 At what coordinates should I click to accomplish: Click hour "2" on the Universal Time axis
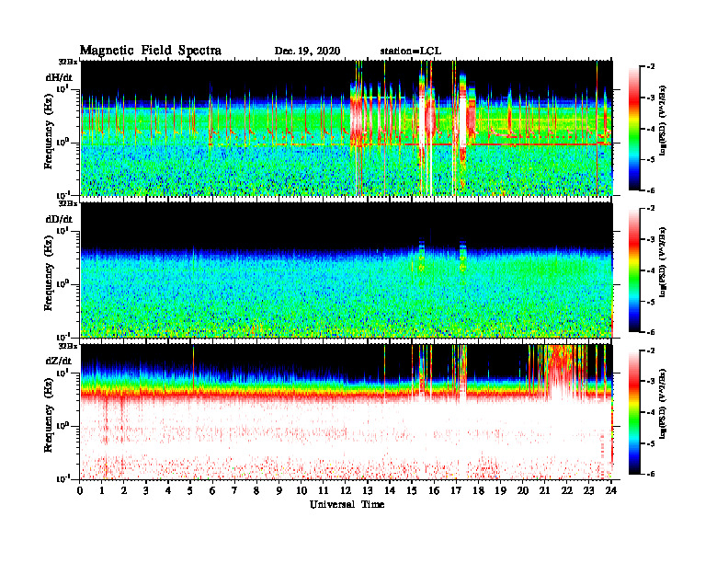click(x=124, y=490)
